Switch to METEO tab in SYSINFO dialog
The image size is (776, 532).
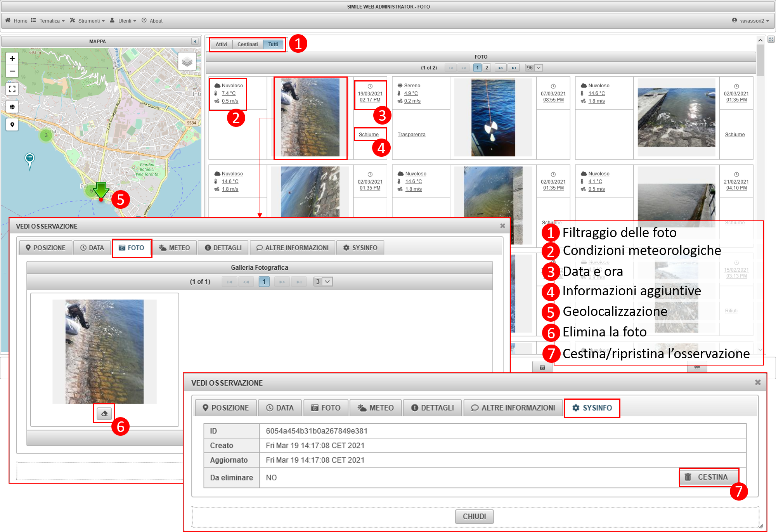[x=376, y=407]
